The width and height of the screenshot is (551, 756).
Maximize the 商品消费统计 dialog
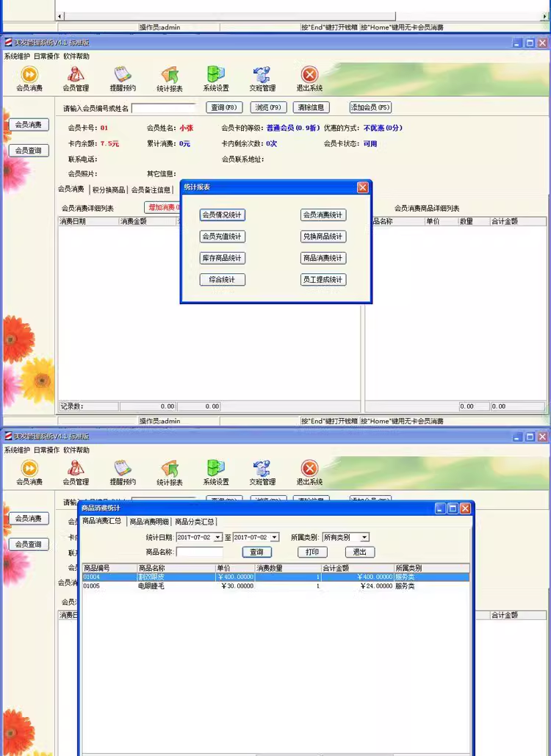[x=453, y=508]
